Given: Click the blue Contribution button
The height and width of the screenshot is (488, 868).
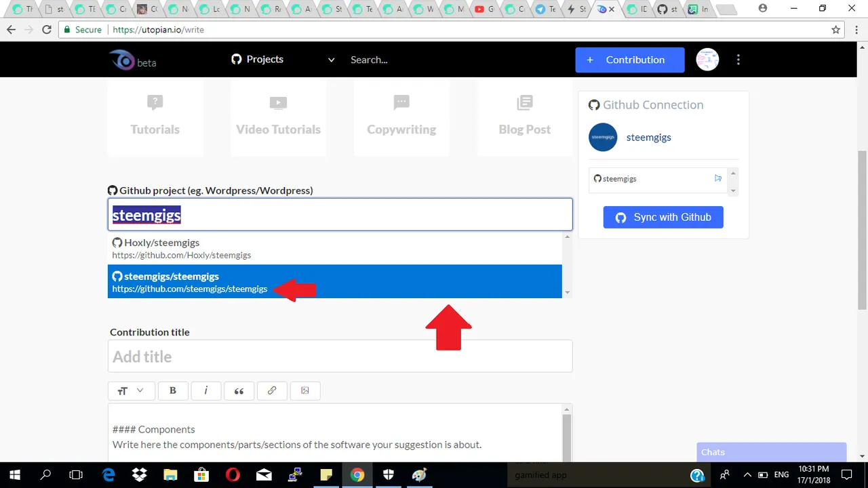Looking at the screenshot, I should coord(630,60).
